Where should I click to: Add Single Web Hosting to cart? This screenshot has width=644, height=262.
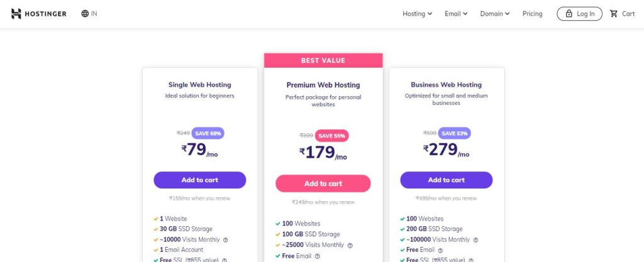pos(199,180)
